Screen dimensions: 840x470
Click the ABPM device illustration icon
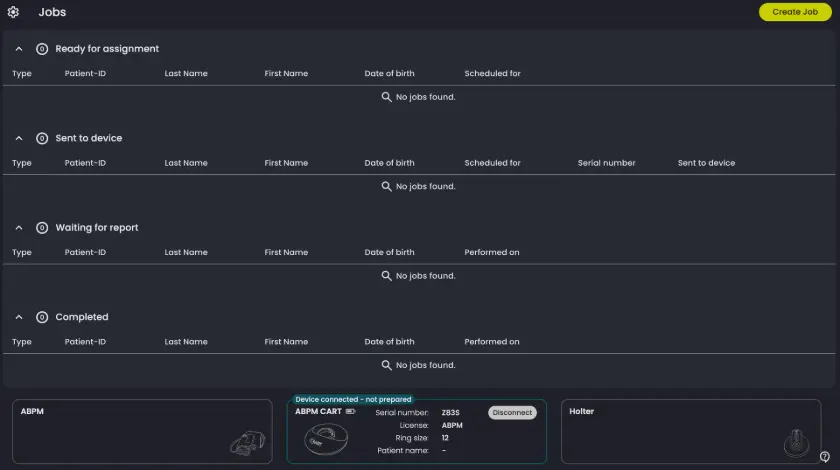point(248,443)
